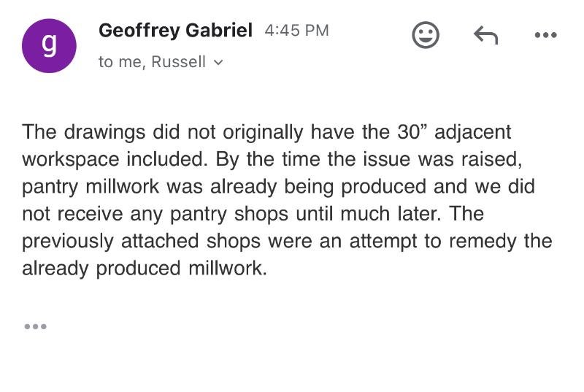Click the 4:45 PM timestamp
This screenshot has width=584, height=392.
coord(296,31)
